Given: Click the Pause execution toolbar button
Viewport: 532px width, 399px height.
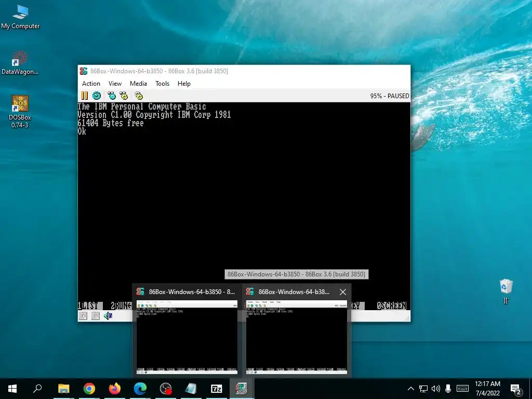Looking at the screenshot, I should 85,96.
